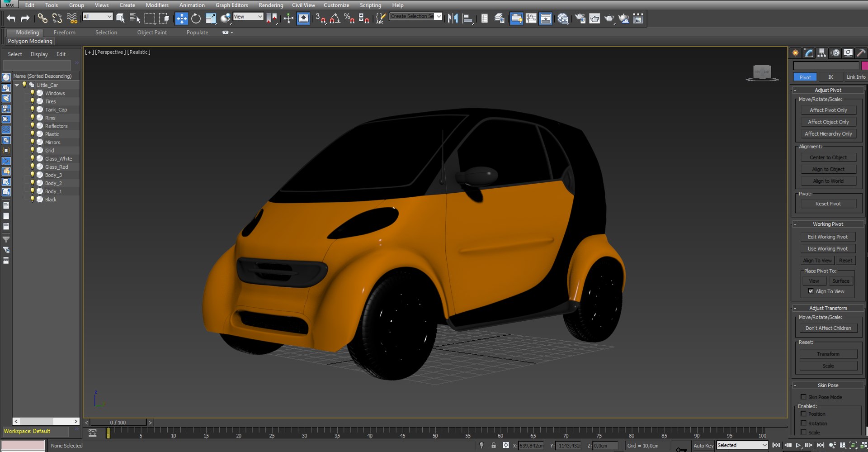This screenshot has width=868, height=452.
Task: Click the scene explorer horizontal scrollbar
Action: [46, 421]
